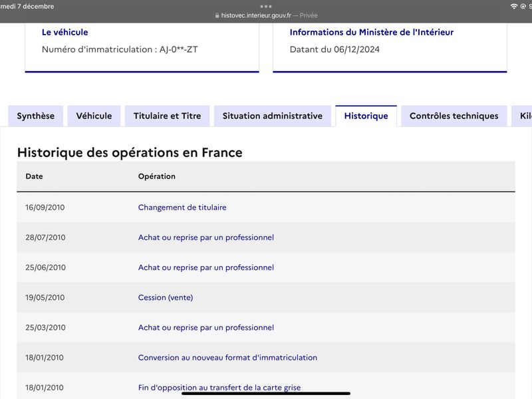Click Conversion au nouveau format d'immatriculation
Viewport: 532px width, 399px height.
coord(227,358)
